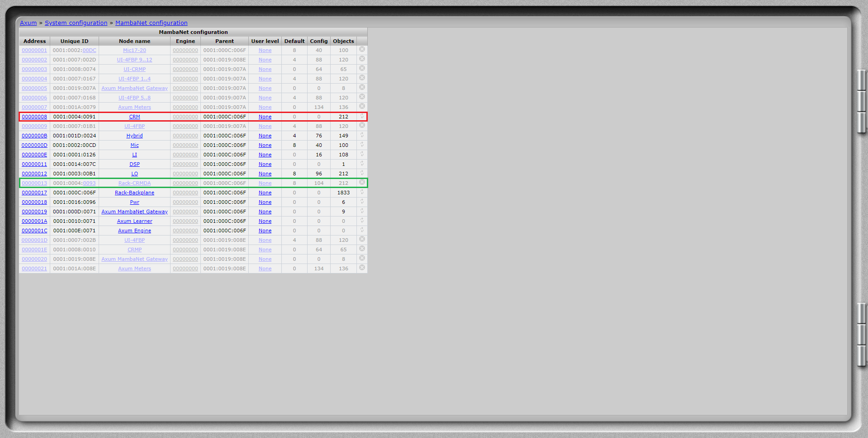Image resolution: width=868 pixels, height=438 pixels.
Task: Open the MambaNet configuration breadcrumb link
Action: pos(151,23)
